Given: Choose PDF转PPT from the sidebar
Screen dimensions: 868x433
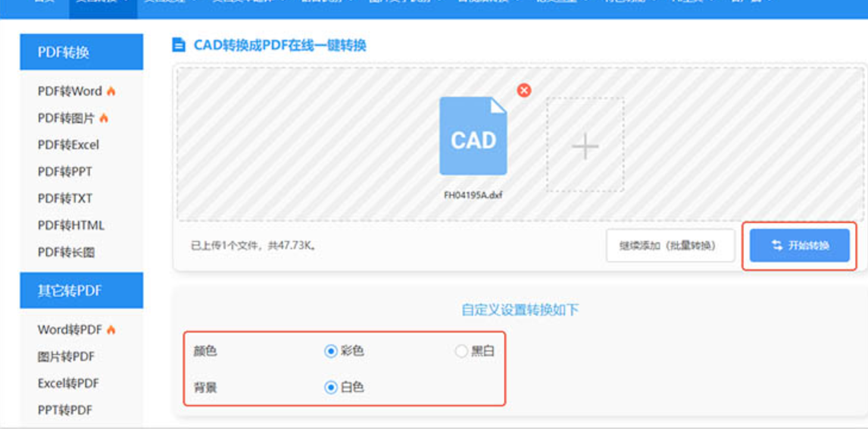Looking at the screenshot, I should 65,171.
